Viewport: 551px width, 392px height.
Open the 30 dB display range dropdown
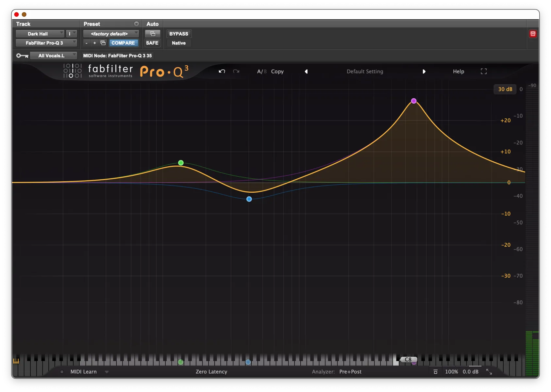[505, 89]
